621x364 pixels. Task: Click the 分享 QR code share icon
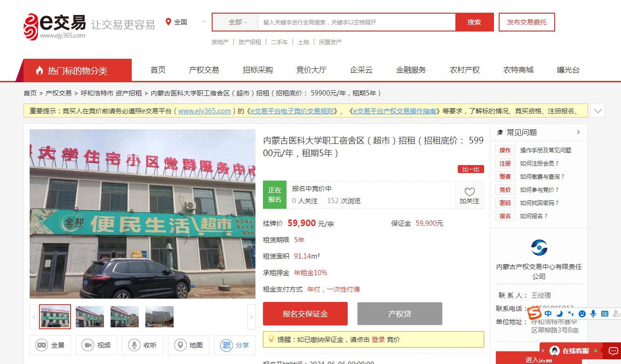click(226, 345)
